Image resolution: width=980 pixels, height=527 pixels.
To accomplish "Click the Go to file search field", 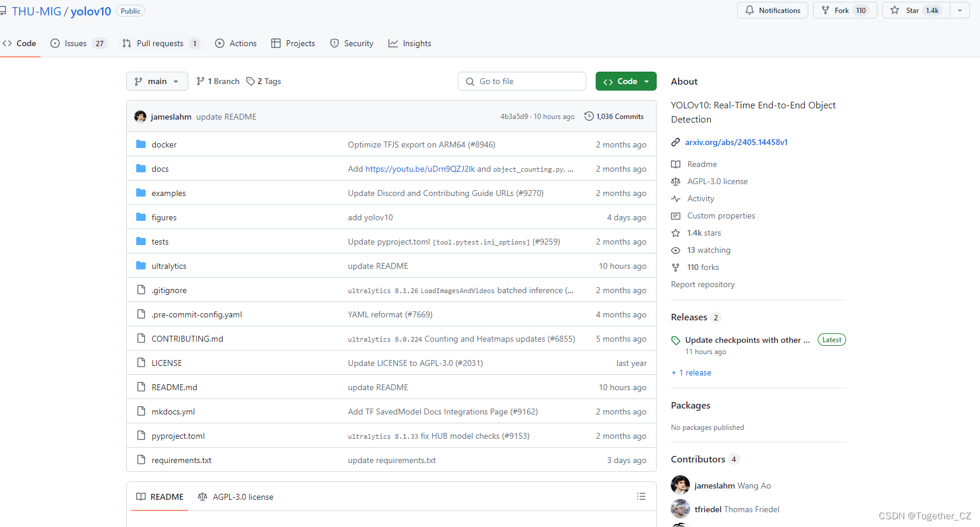I will point(522,81).
